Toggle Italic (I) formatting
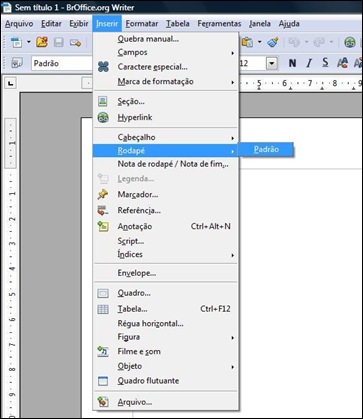The height and width of the screenshot is (419, 363). [309, 63]
